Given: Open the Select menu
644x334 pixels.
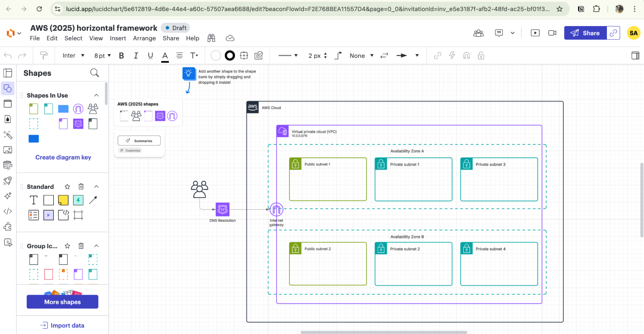Looking at the screenshot, I should (x=73, y=38).
